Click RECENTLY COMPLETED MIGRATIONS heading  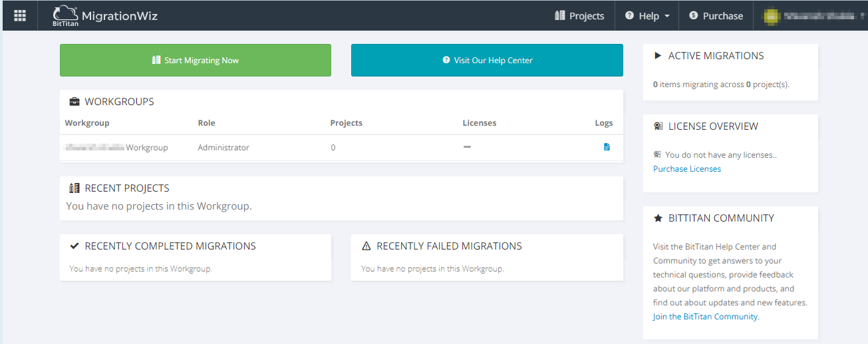coord(170,246)
